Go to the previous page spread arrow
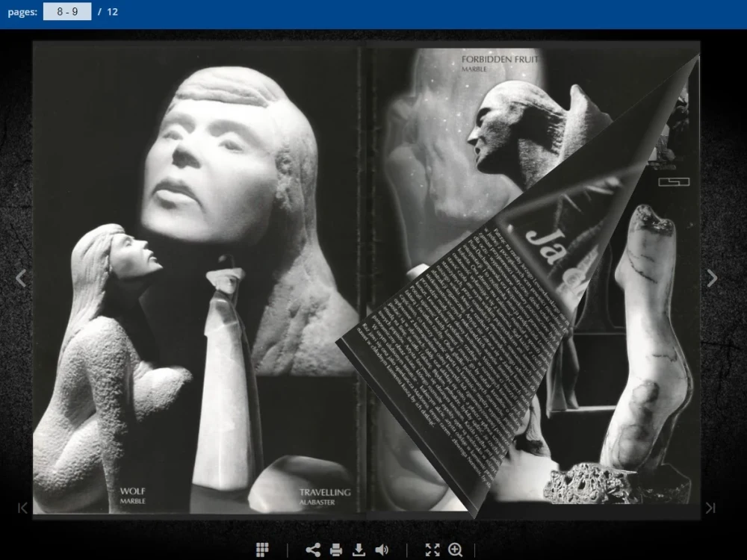This screenshot has width=747, height=560. click(x=21, y=278)
